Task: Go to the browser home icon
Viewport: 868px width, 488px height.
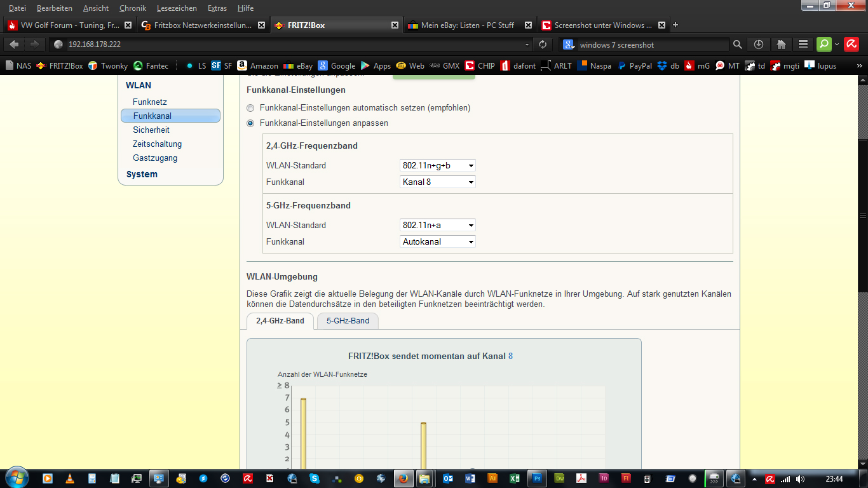Action: [x=782, y=44]
